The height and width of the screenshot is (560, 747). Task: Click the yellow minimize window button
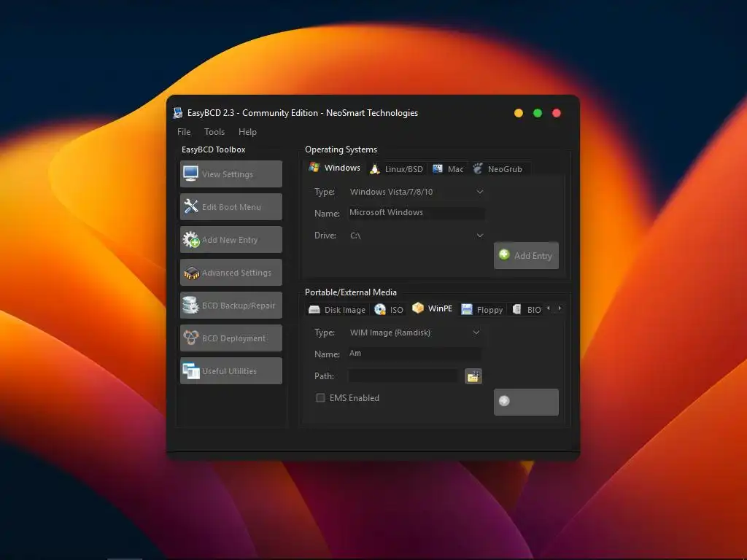[x=519, y=113]
